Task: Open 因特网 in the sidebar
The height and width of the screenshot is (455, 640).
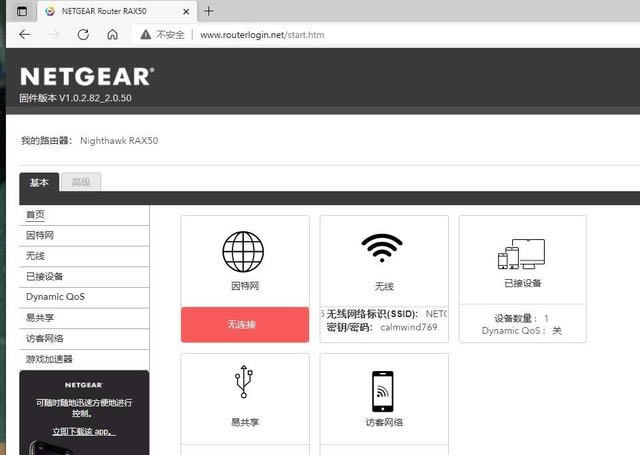Action: [x=40, y=235]
